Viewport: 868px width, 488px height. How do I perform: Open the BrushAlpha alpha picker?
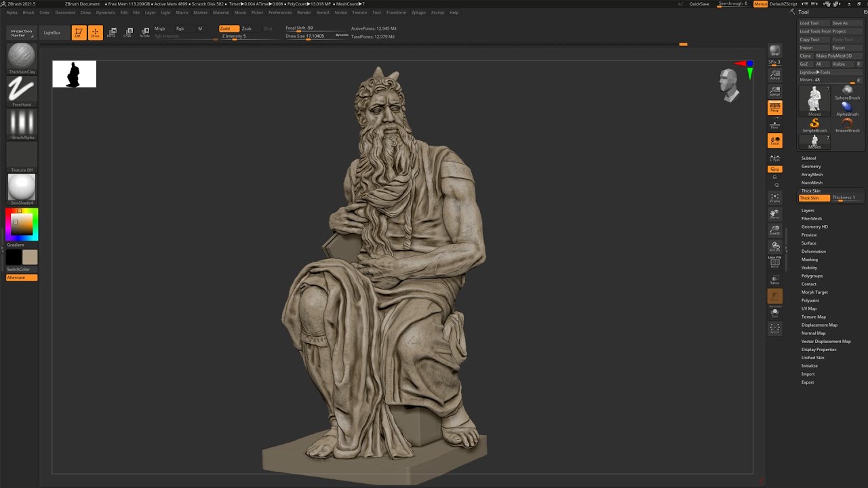pyautogui.click(x=22, y=123)
